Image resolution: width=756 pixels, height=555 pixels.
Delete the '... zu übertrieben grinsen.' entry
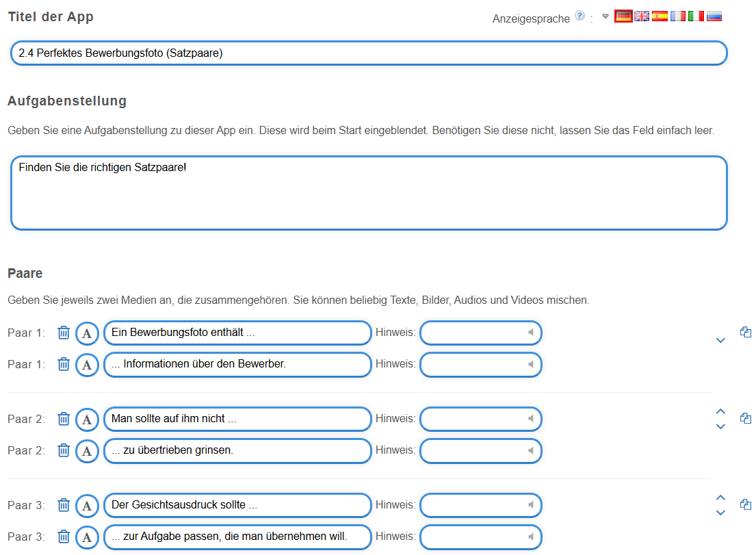click(x=64, y=450)
